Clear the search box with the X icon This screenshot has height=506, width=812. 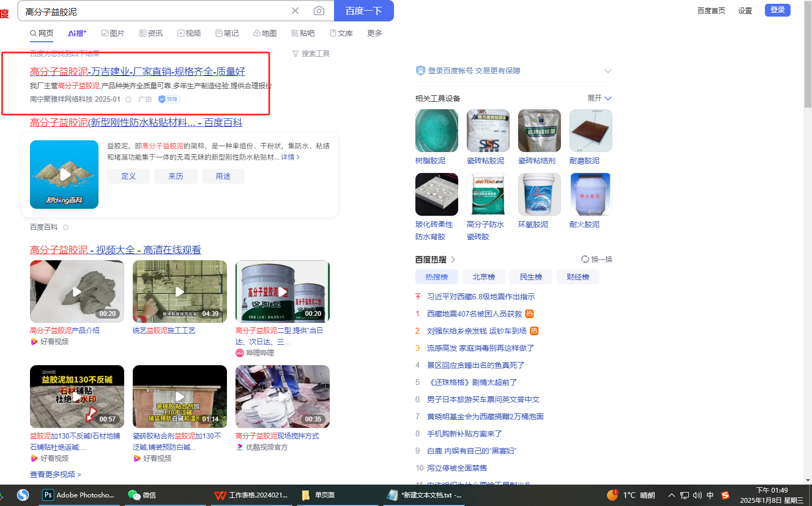tap(295, 11)
